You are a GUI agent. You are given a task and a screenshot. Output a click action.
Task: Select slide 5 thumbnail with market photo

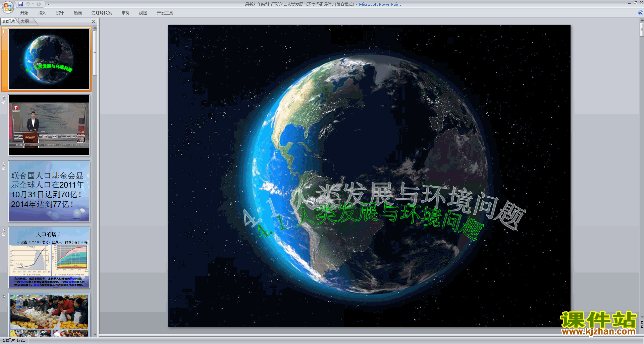49,315
